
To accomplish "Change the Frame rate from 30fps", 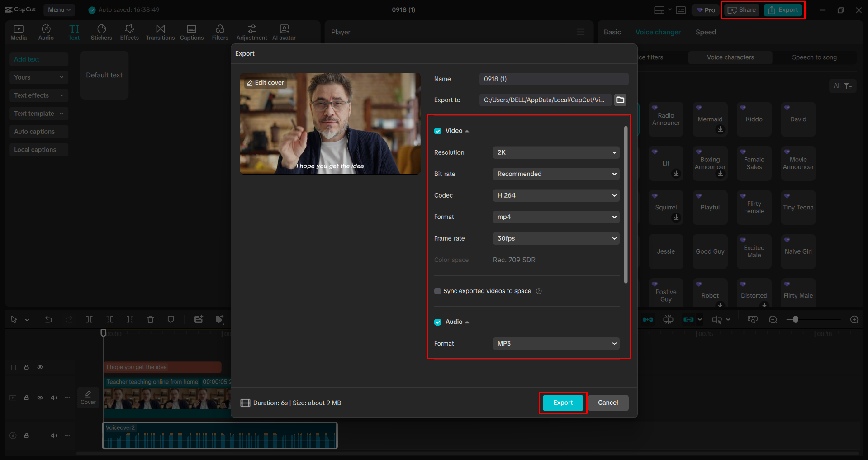I will [555, 238].
